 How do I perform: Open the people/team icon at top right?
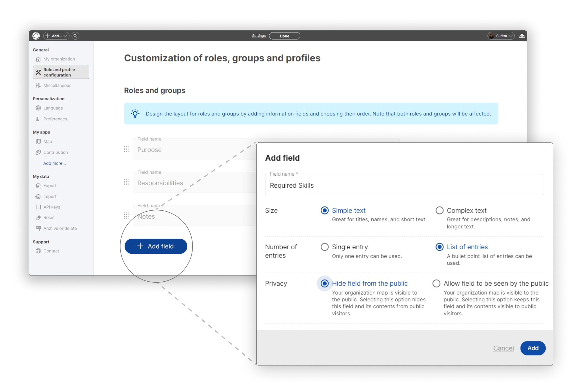point(522,36)
